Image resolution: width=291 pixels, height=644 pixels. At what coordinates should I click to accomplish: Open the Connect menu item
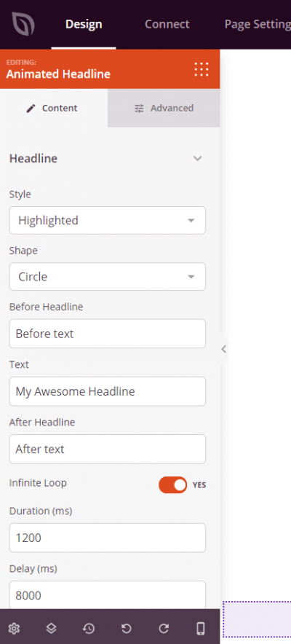click(x=167, y=24)
